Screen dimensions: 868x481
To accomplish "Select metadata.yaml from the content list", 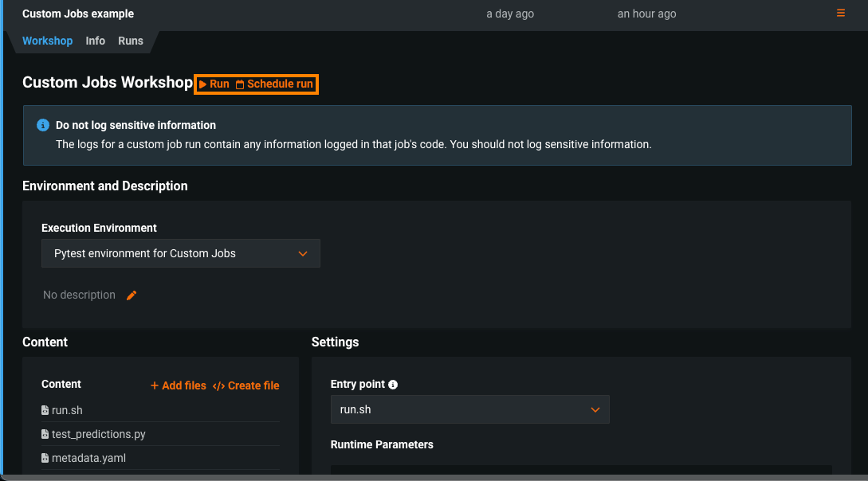I will click(x=88, y=459).
